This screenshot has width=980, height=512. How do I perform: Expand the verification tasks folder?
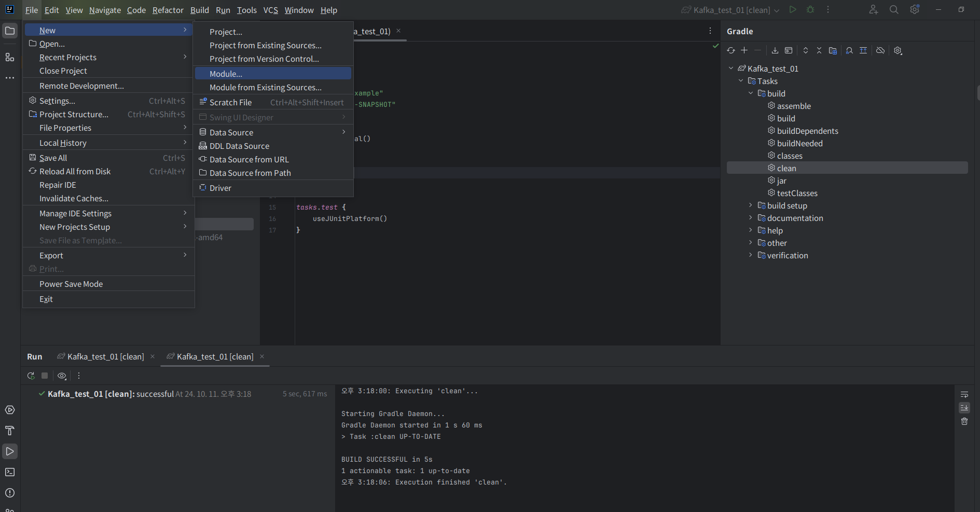pos(751,255)
